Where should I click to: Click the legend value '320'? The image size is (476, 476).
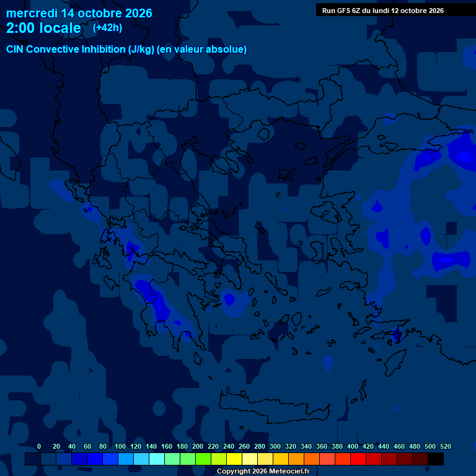tap(291, 446)
